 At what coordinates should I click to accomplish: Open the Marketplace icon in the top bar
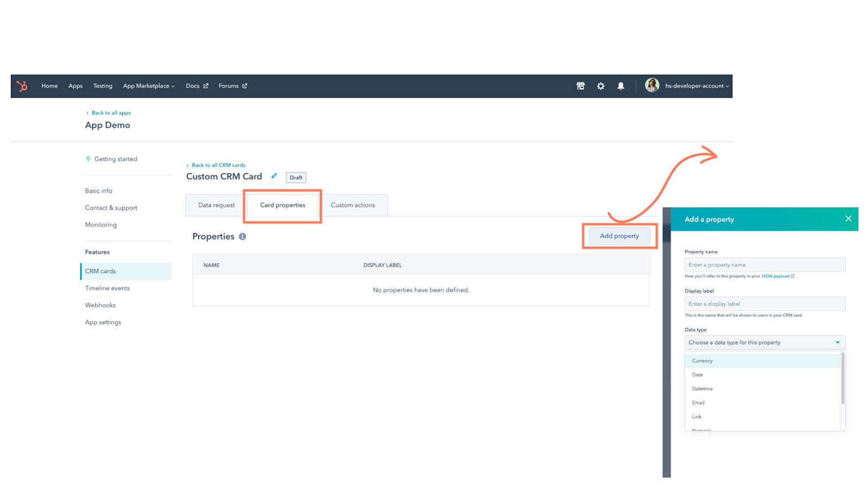[580, 86]
